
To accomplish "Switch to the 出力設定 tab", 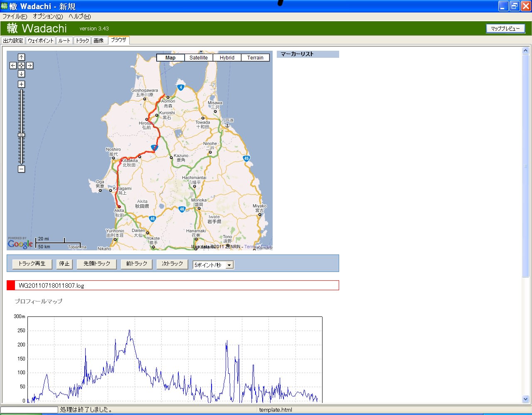I will click(x=13, y=40).
